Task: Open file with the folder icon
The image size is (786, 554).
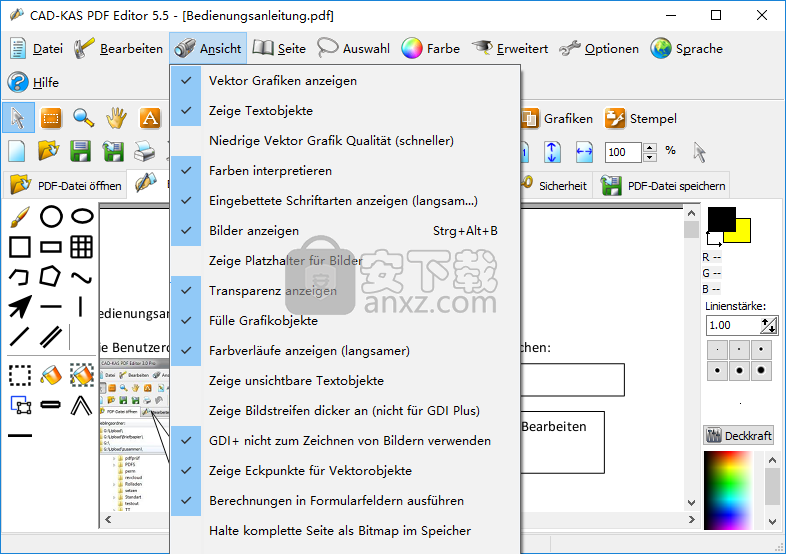Action: [x=49, y=151]
